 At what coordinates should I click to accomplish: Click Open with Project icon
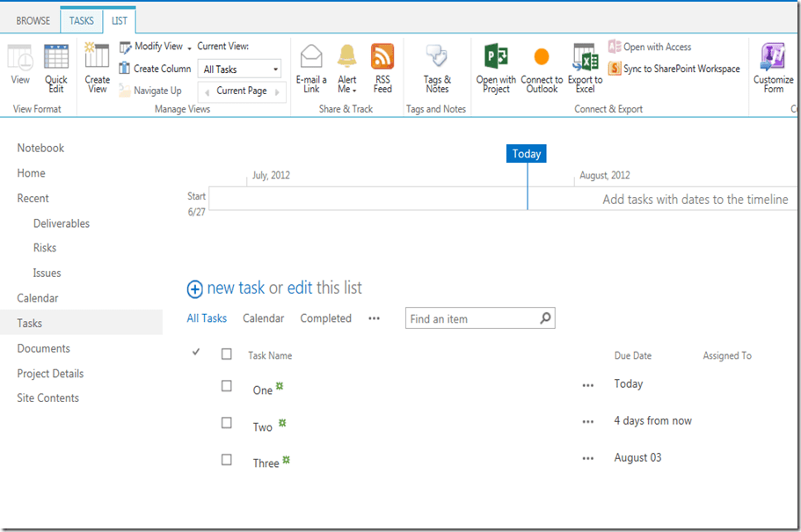tap(496, 58)
